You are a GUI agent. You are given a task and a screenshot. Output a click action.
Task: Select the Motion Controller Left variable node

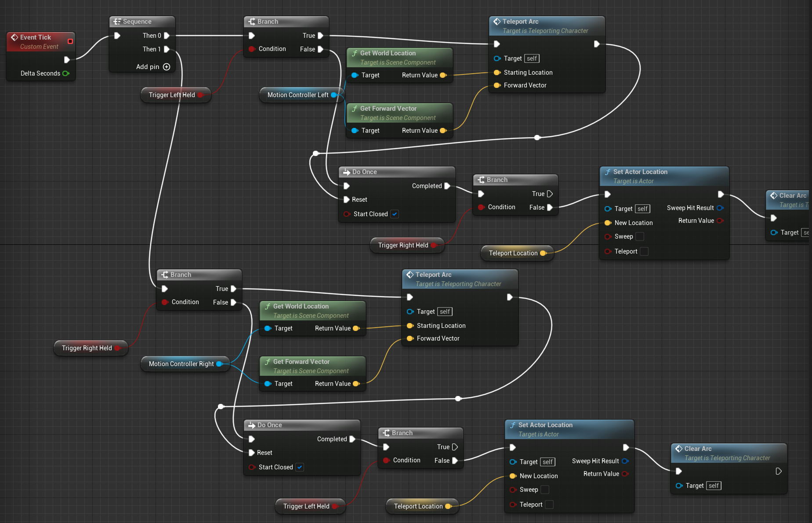(302, 95)
